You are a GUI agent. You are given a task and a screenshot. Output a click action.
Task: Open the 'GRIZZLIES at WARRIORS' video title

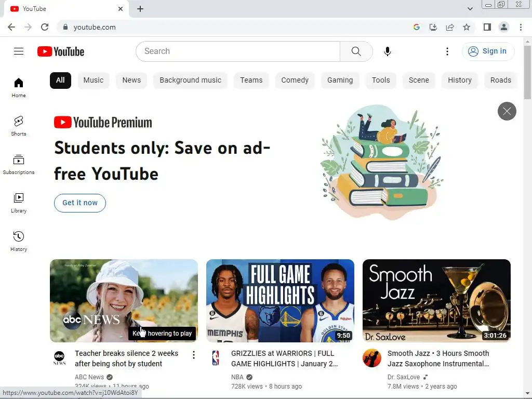point(285,358)
